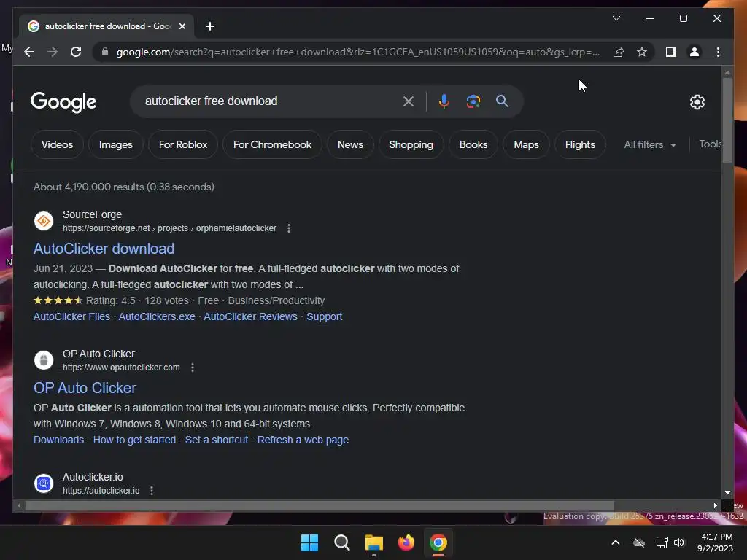Open the AutoClicker Files sitelink
The image size is (747, 560).
[71, 316]
